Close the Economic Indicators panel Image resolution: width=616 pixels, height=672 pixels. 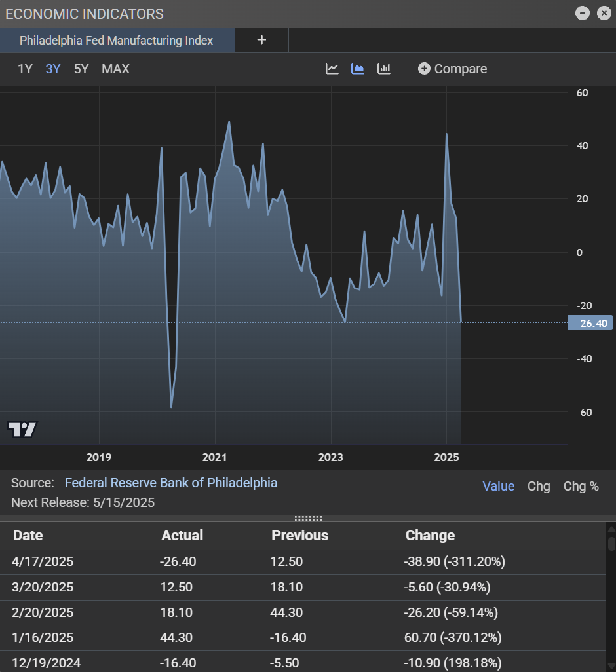pyautogui.click(x=604, y=13)
